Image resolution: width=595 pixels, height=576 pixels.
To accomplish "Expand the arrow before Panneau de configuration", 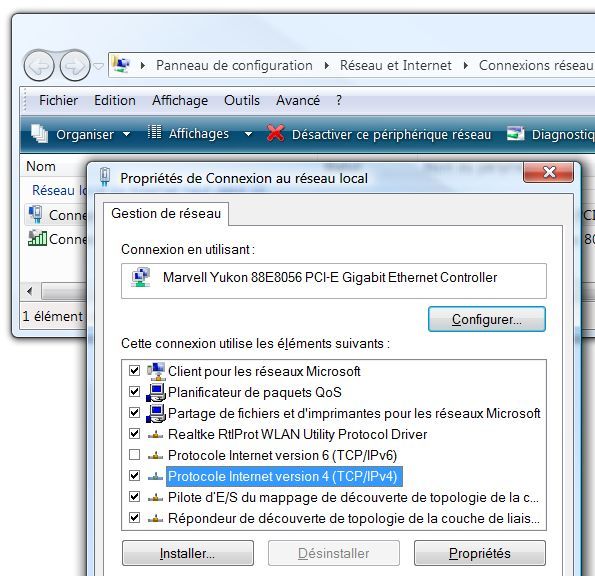I will click(x=143, y=66).
